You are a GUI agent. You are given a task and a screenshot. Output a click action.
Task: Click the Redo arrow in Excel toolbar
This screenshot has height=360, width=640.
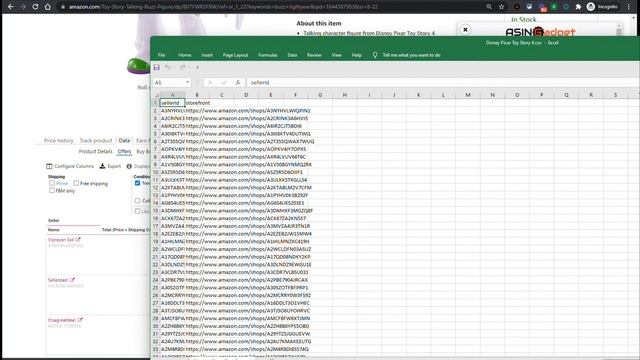click(182, 67)
